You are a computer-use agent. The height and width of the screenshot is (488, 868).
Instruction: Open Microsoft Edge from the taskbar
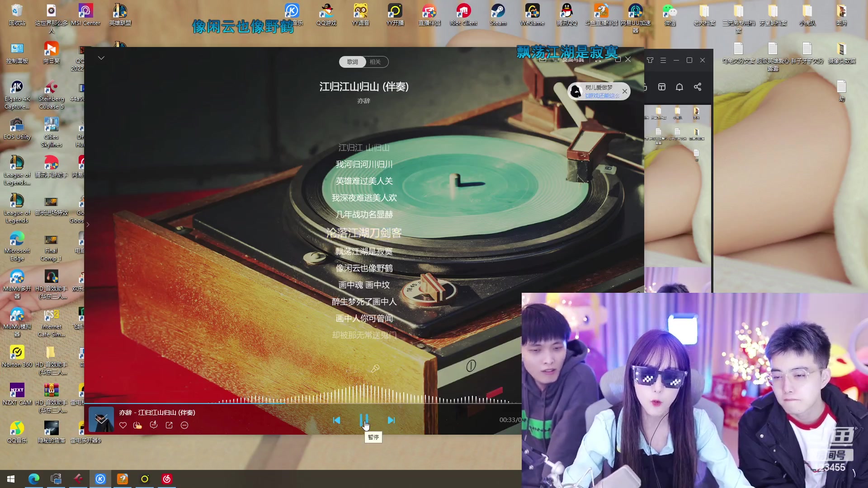point(34,479)
